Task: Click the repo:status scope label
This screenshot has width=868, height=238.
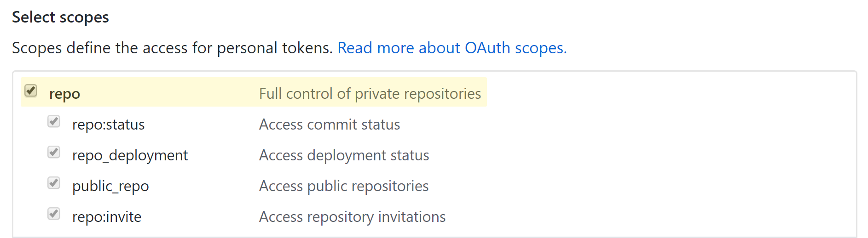Action: pos(108,125)
